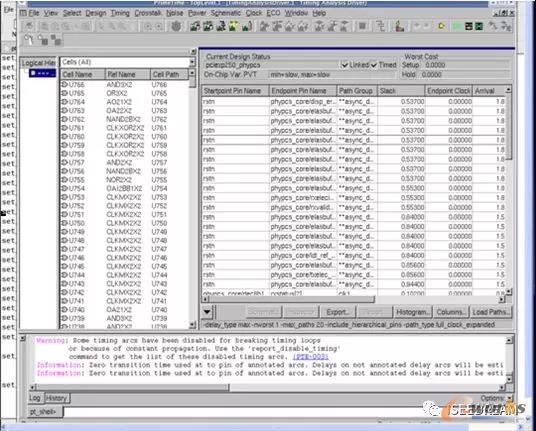Viewport: 536px width, 431px height.
Task: Select the U762 NAND2BX2 cell row
Action: tap(125, 119)
